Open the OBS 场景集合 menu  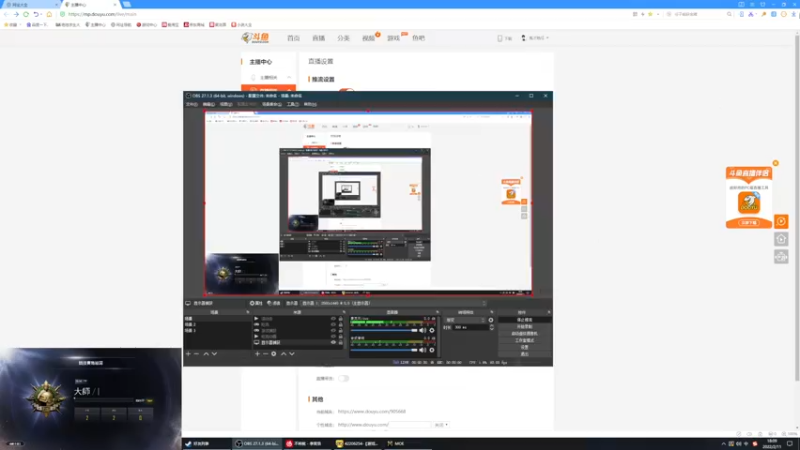tap(271, 104)
